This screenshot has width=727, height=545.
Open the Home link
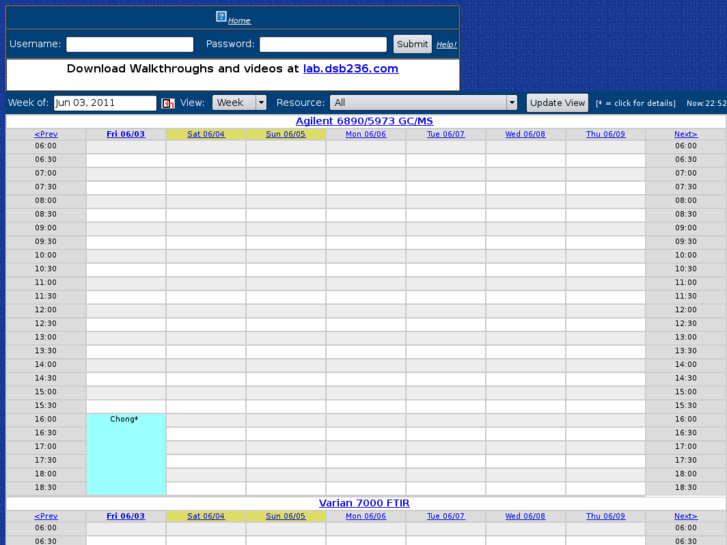tap(239, 20)
